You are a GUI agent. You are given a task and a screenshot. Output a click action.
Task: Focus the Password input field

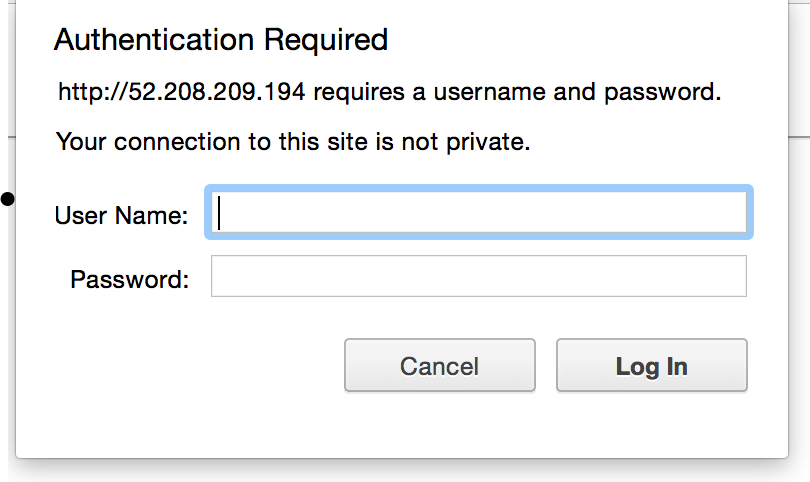[478, 277]
